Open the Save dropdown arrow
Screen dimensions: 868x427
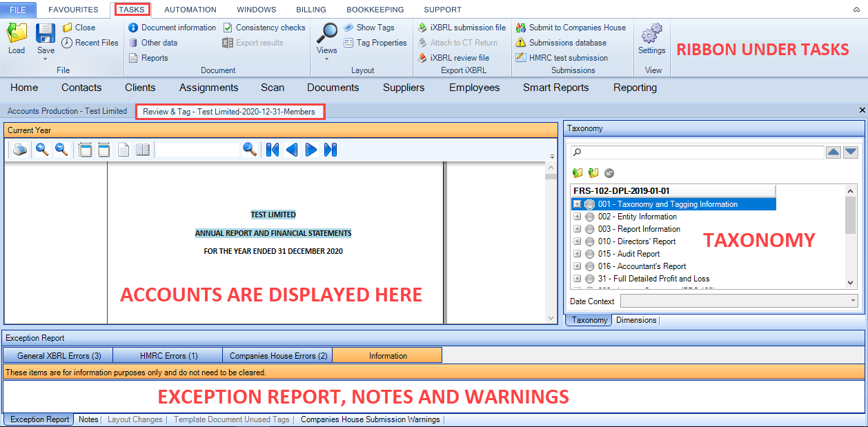[46, 59]
